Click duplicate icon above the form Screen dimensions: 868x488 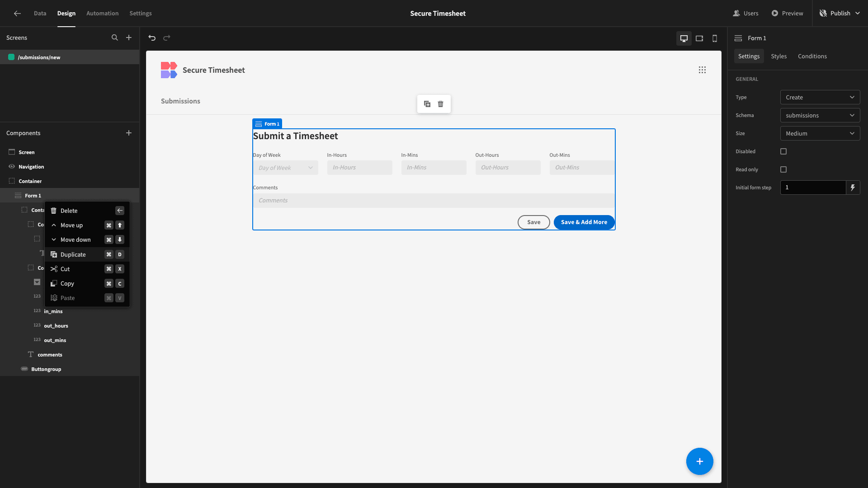point(427,104)
